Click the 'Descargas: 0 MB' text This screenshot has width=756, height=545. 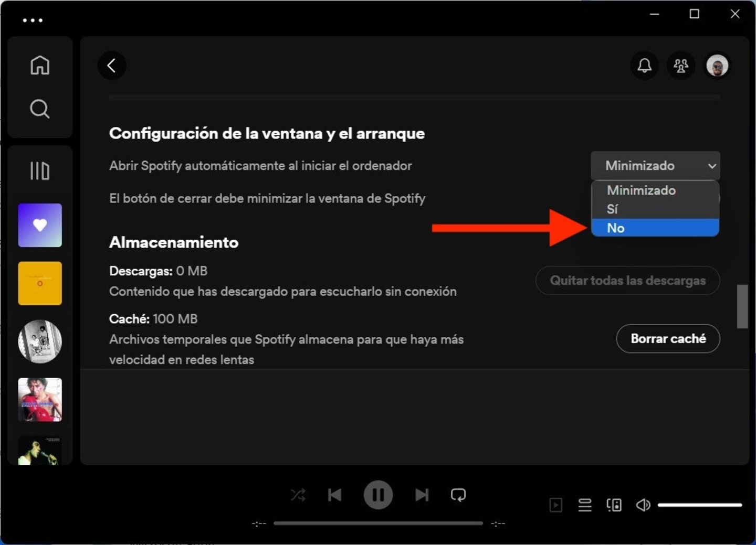point(158,271)
